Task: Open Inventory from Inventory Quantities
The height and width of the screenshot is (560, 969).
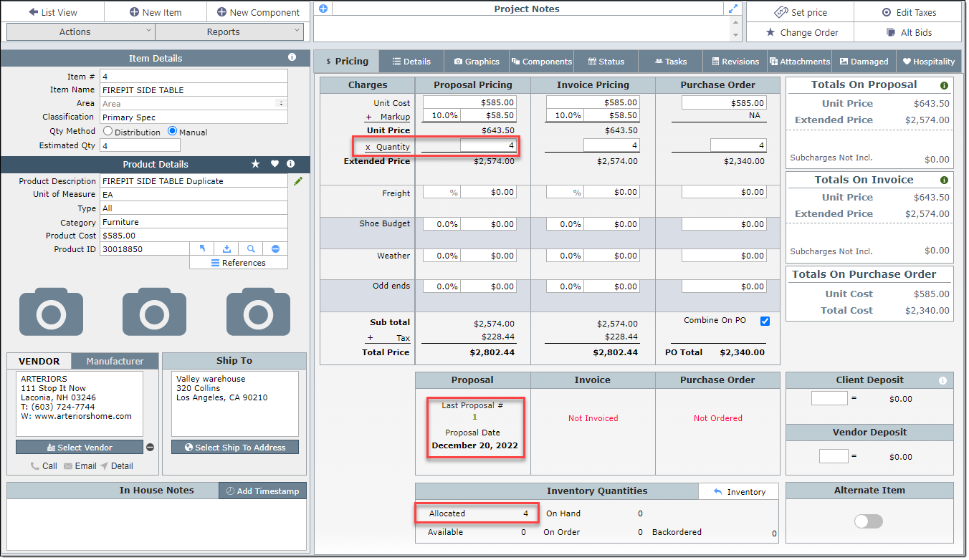Action: pos(740,491)
